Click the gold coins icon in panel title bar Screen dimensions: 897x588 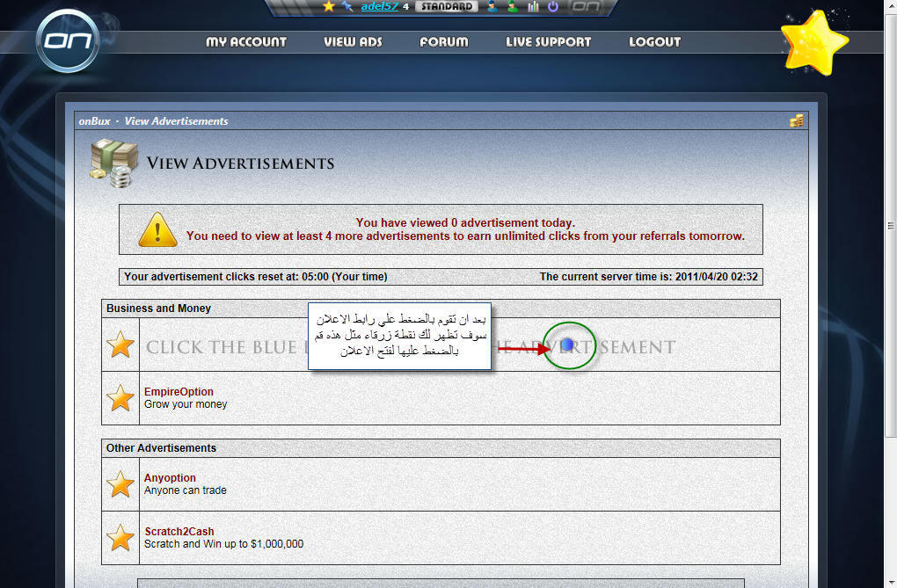797,120
